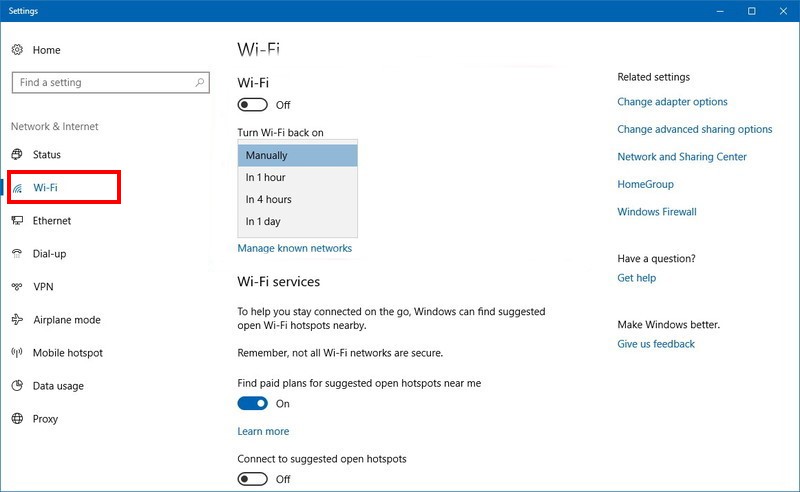Open Airplane mode settings

67,320
